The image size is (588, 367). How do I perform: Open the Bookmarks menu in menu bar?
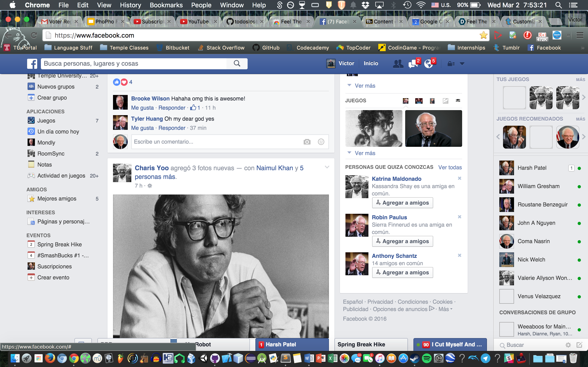166,5
